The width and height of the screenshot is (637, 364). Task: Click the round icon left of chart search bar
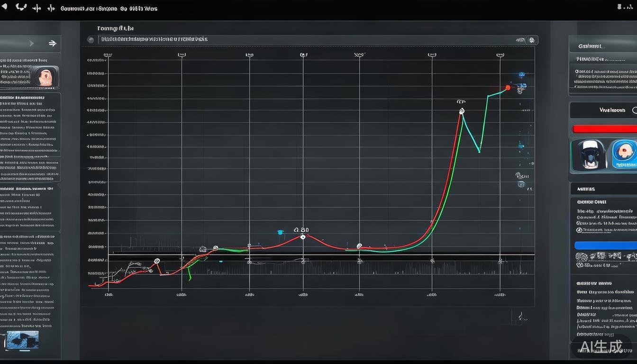click(x=91, y=40)
